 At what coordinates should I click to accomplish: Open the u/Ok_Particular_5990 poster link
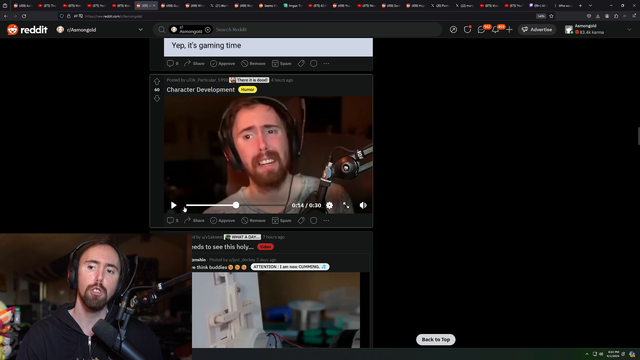(x=207, y=80)
